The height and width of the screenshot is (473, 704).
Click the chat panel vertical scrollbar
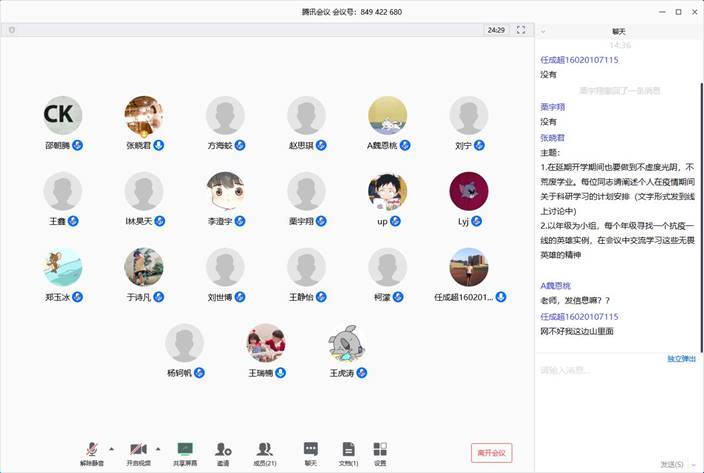coord(699,150)
